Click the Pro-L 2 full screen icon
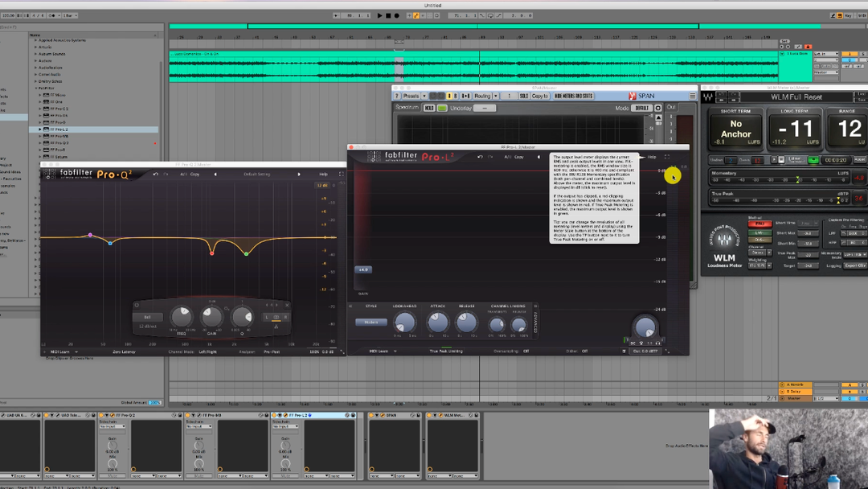Image resolution: width=868 pixels, height=489 pixels. [666, 157]
